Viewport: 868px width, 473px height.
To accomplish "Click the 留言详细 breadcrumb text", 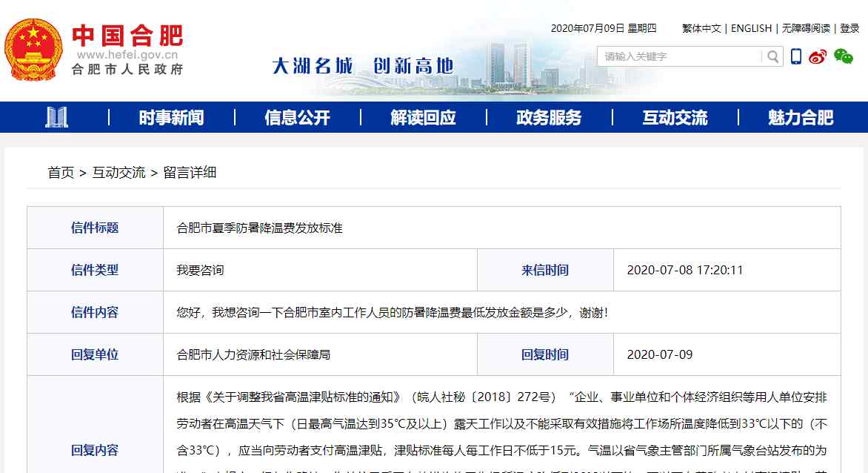I will [x=190, y=172].
